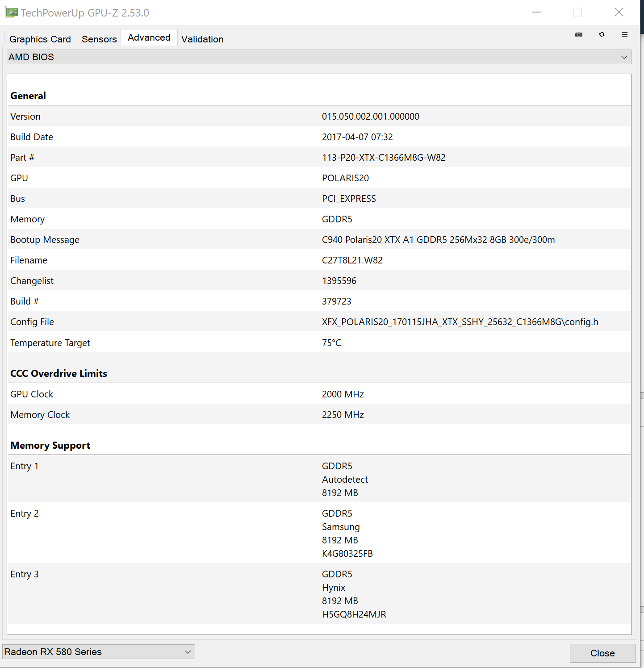644x668 pixels.
Task: Select filename C27T8L21.W82
Action: point(352,260)
